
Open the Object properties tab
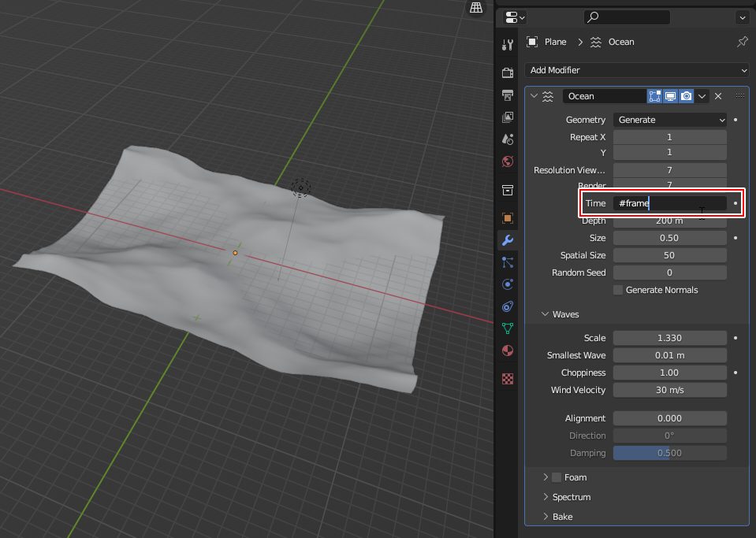508,218
